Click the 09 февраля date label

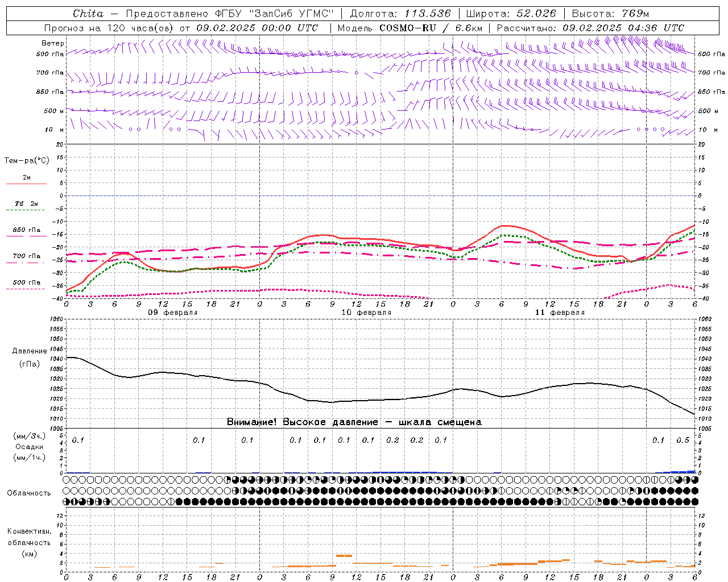pyautogui.click(x=173, y=313)
